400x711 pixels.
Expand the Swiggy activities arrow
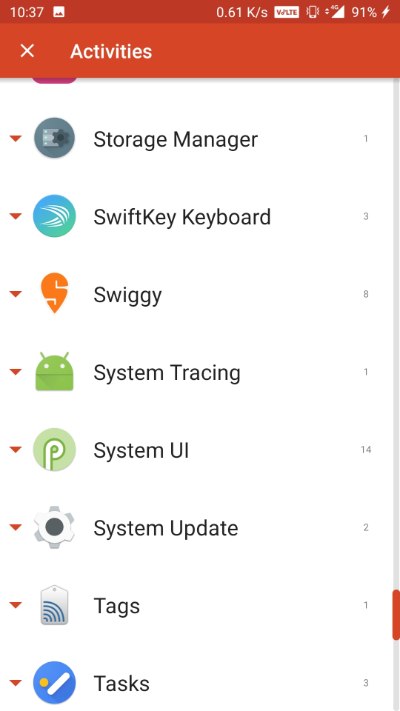[x=15, y=295]
